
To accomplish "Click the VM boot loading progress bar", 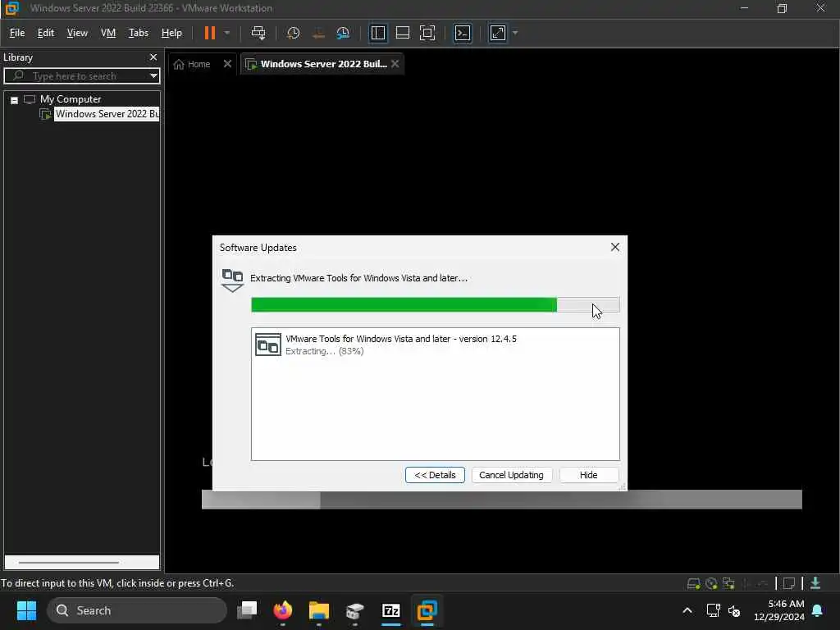I will click(x=501, y=500).
